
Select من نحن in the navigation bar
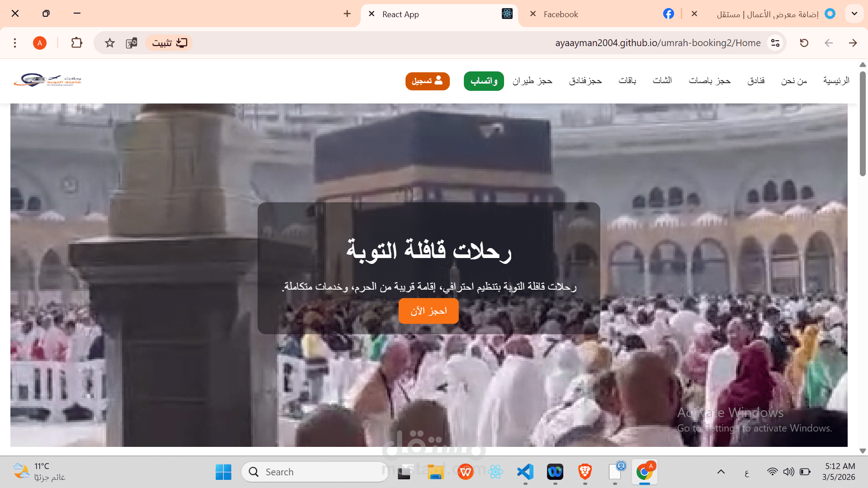[x=794, y=80]
